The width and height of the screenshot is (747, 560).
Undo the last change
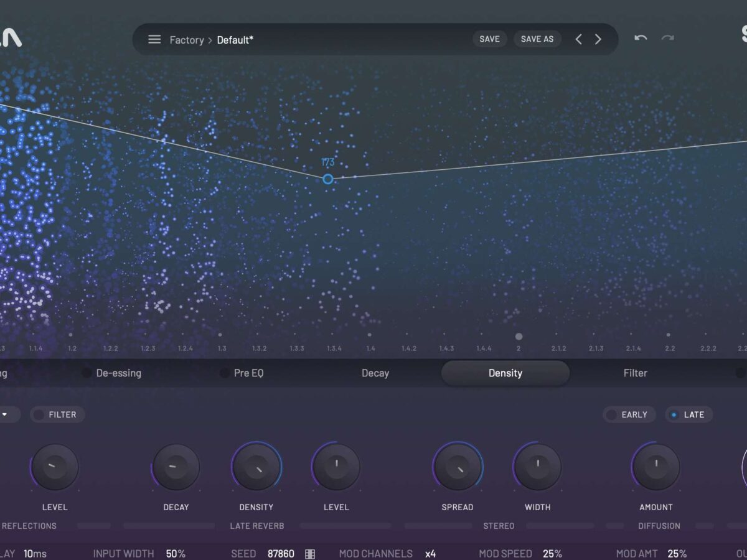pos(641,39)
